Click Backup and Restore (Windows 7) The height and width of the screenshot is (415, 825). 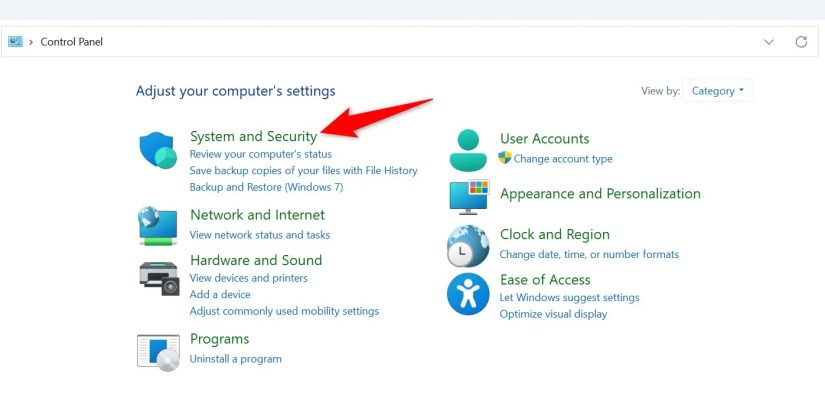click(266, 187)
